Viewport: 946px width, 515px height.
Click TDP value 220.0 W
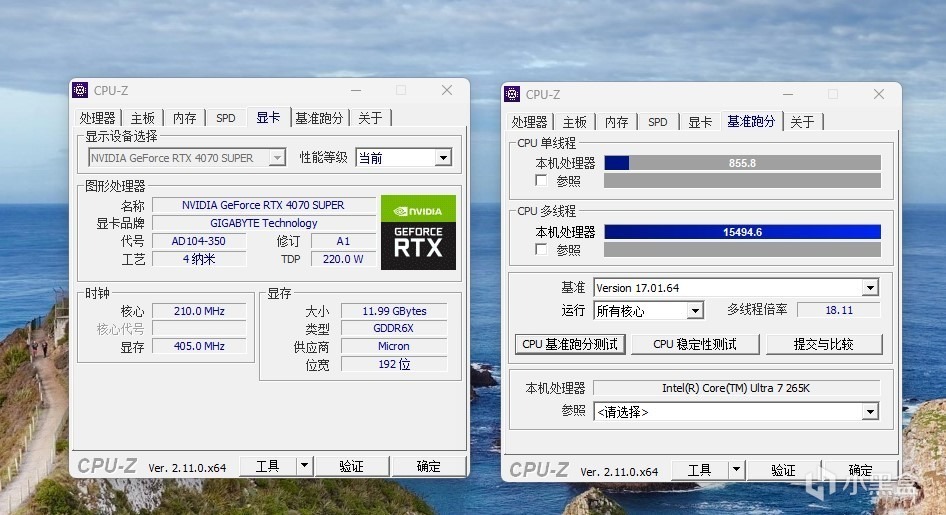(x=343, y=259)
